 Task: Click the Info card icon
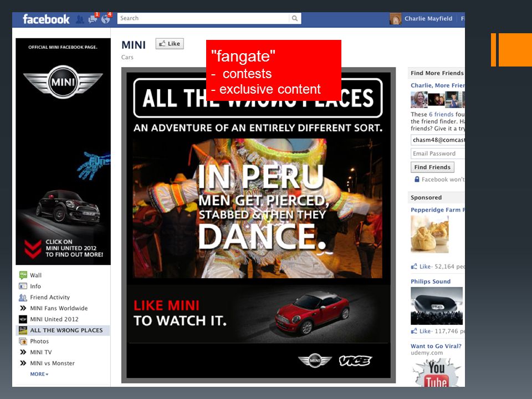[23, 286]
